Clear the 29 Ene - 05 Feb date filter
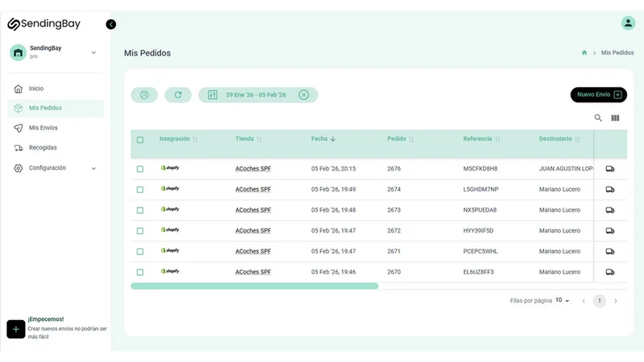The width and height of the screenshot is (644, 362). click(x=303, y=95)
